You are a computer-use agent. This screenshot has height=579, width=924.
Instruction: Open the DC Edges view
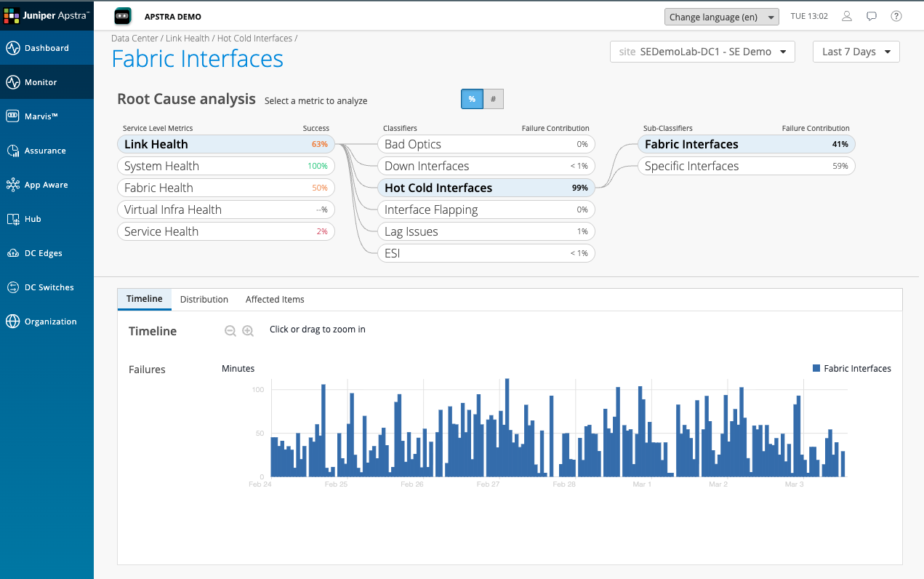tap(47, 252)
